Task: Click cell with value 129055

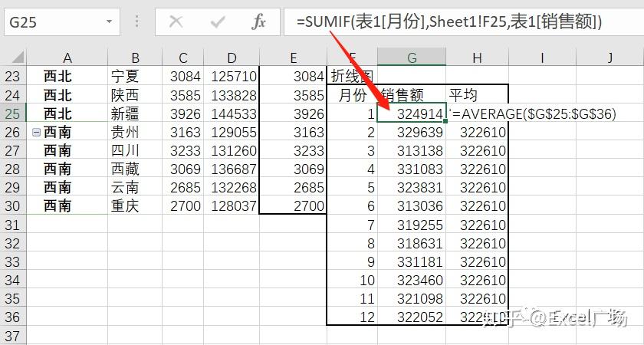Action: [232, 132]
